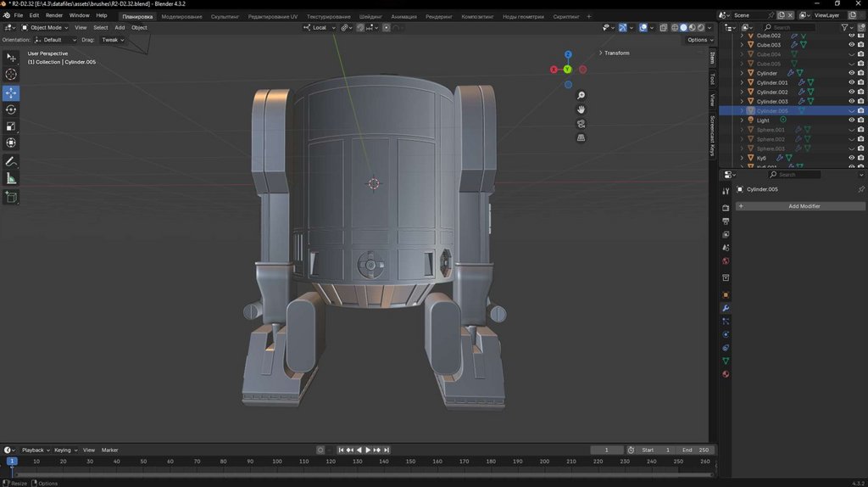
Task: Pick the Annotate pencil tool
Action: tap(11, 161)
